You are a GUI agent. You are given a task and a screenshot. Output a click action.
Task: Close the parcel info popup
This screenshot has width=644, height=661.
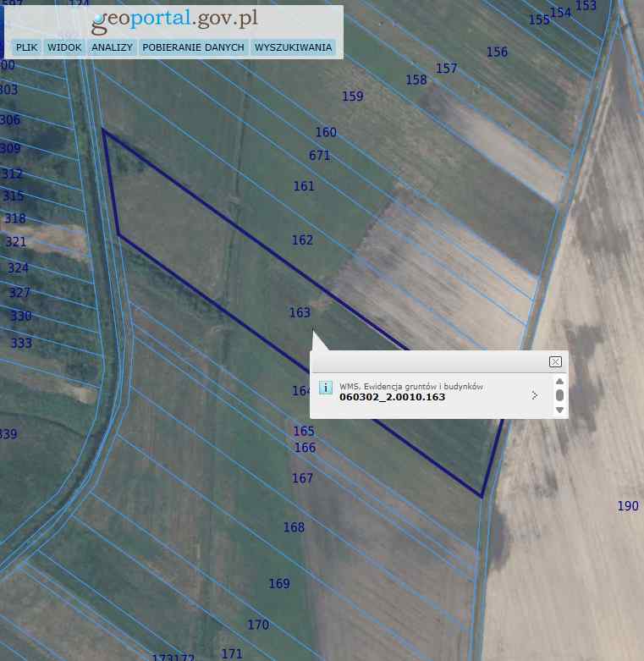coord(555,361)
